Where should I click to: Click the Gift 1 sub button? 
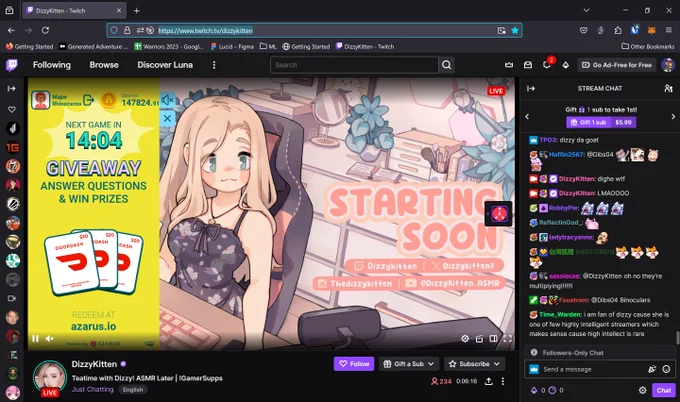pyautogui.click(x=601, y=122)
